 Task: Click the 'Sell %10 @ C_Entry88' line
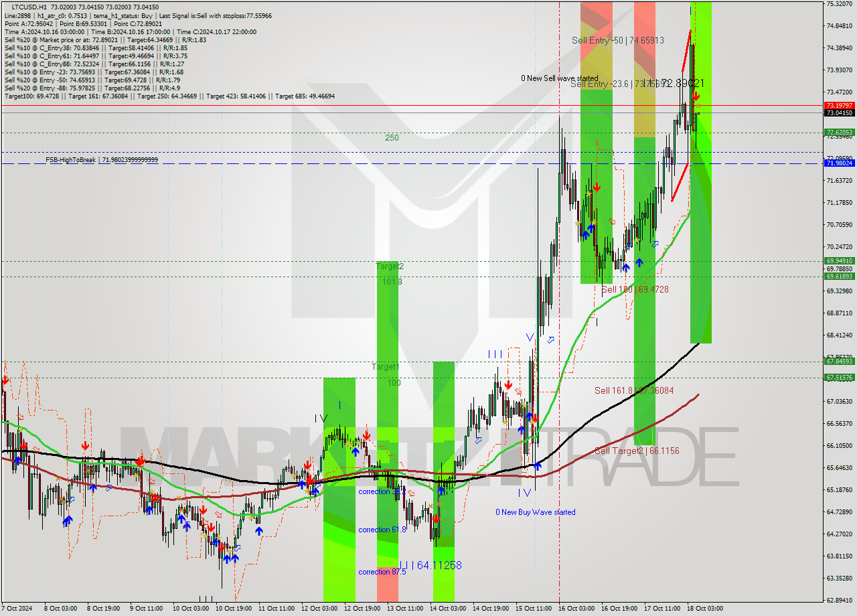[x=94, y=64]
